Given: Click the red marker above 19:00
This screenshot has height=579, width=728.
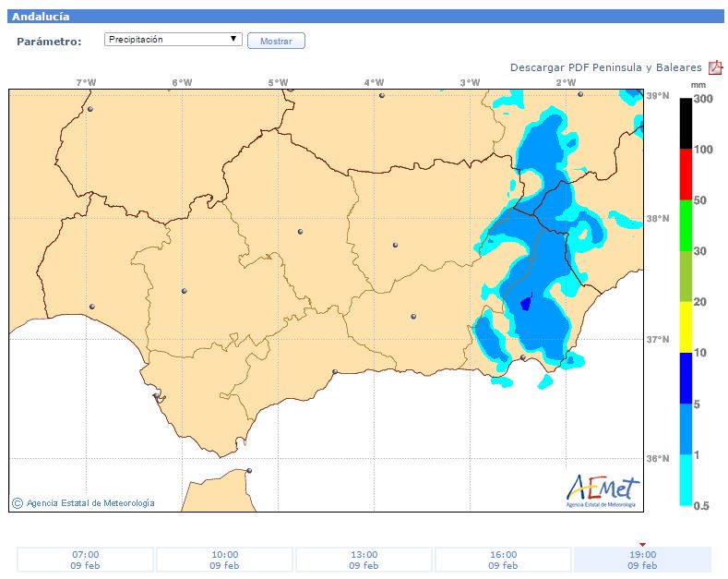Looking at the screenshot, I should click(x=642, y=544).
